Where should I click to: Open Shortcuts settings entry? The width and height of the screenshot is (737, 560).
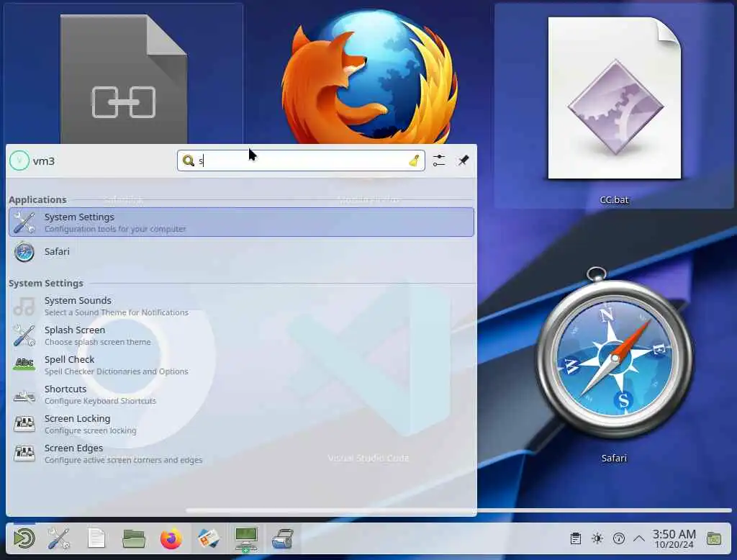point(241,394)
